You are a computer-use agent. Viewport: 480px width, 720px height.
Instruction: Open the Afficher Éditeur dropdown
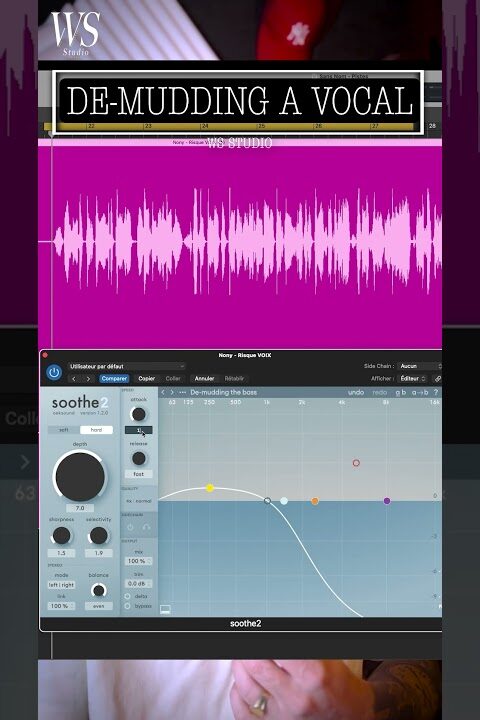coord(412,379)
